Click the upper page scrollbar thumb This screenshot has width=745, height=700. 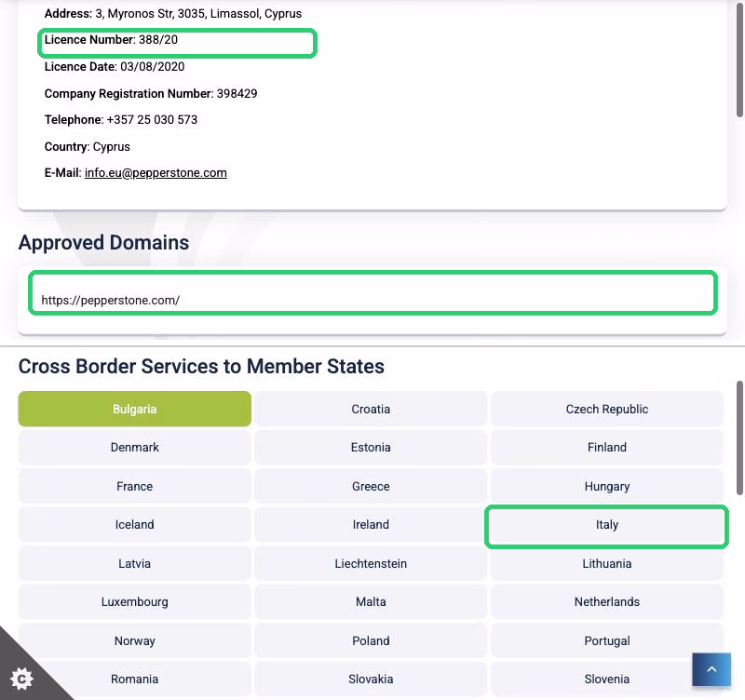point(739,60)
